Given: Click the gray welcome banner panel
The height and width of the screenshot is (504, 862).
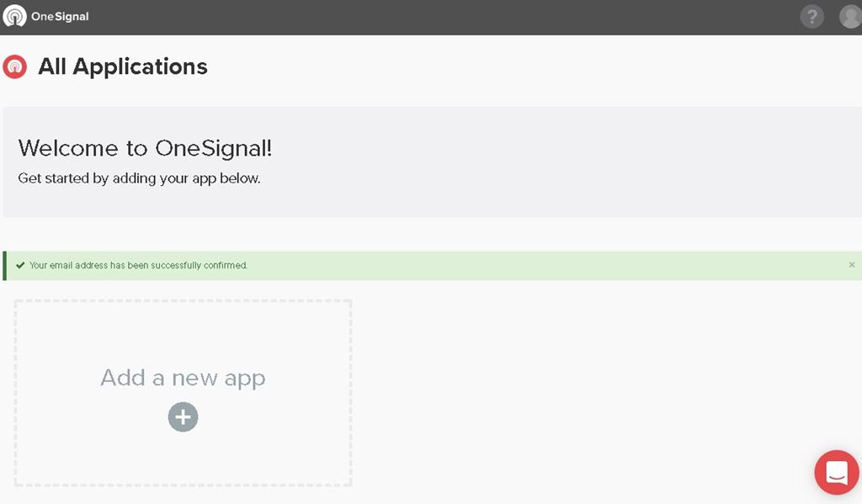Looking at the screenshot, I should coord(547,160).
